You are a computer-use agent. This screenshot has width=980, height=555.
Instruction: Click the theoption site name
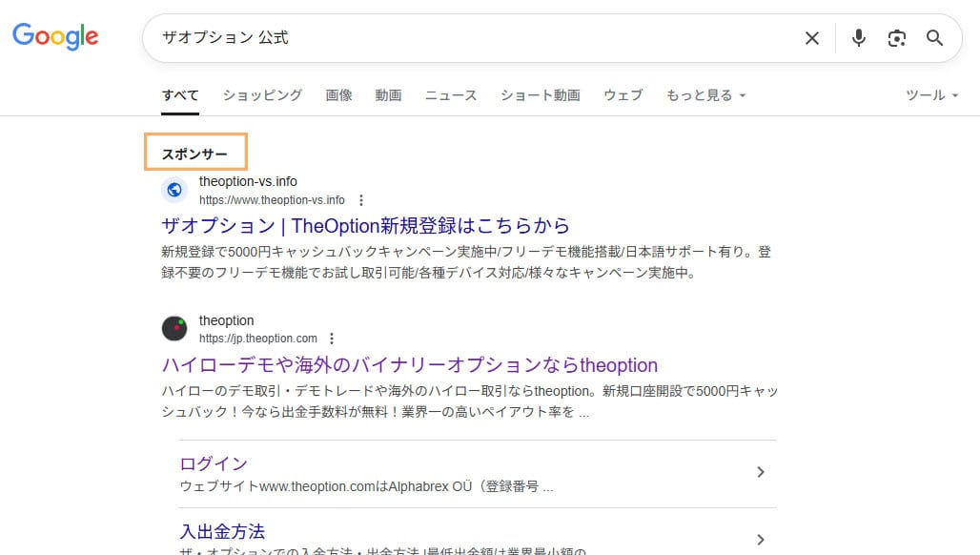click(x=226, y=320)
